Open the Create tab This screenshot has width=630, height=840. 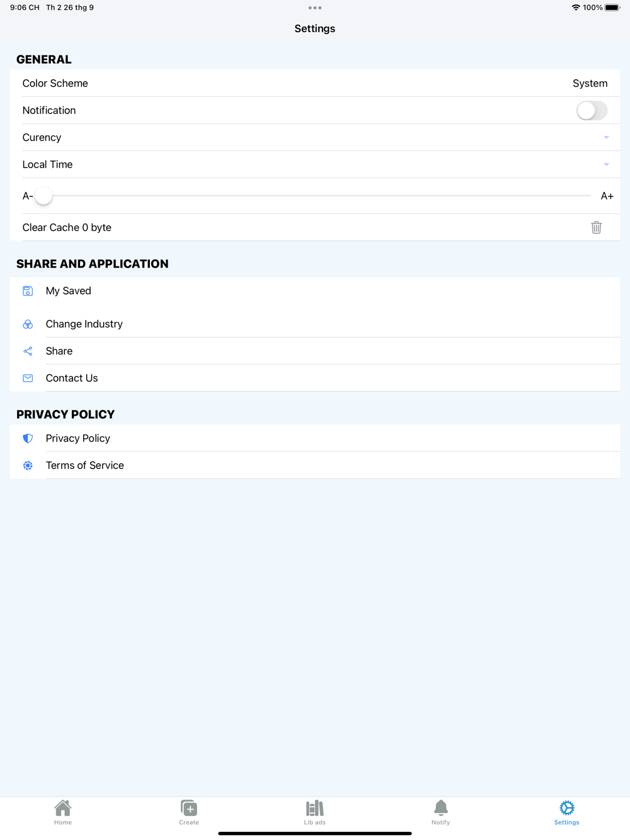pos(189,812)
